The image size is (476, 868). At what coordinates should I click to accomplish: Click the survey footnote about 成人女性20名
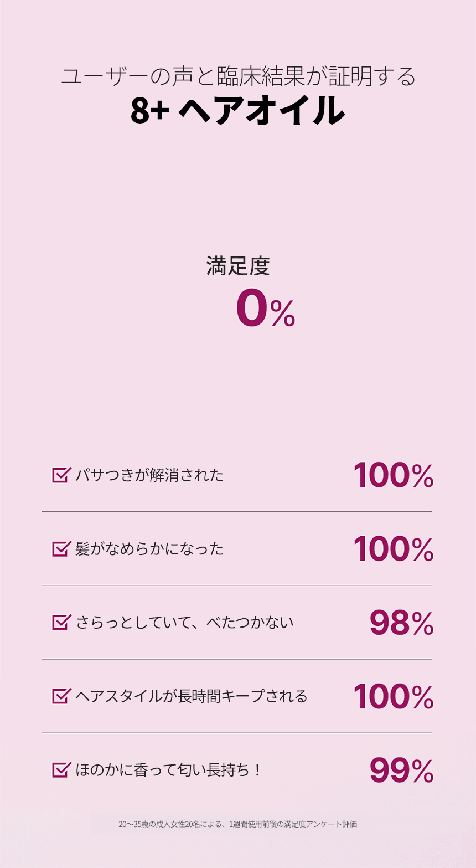point(237,824)
